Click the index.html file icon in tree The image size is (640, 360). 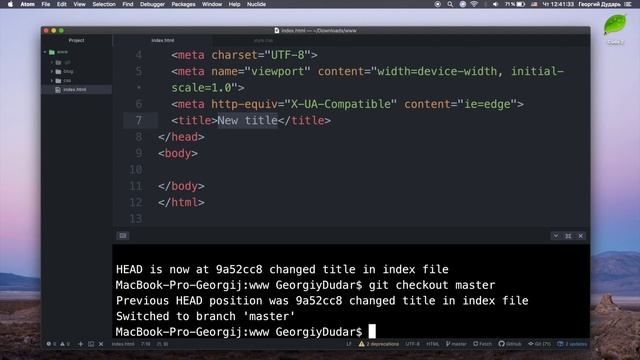pyautogui.click(x=58, y=90)
